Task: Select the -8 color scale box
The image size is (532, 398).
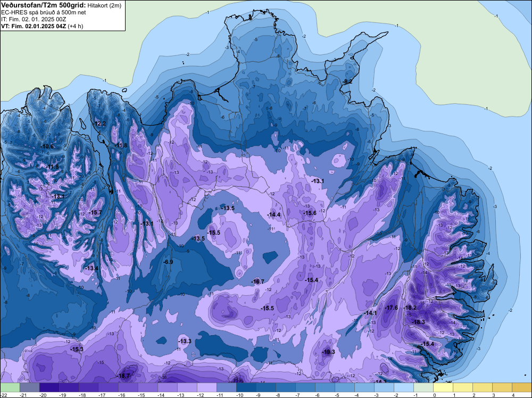Action: point(286,387)
